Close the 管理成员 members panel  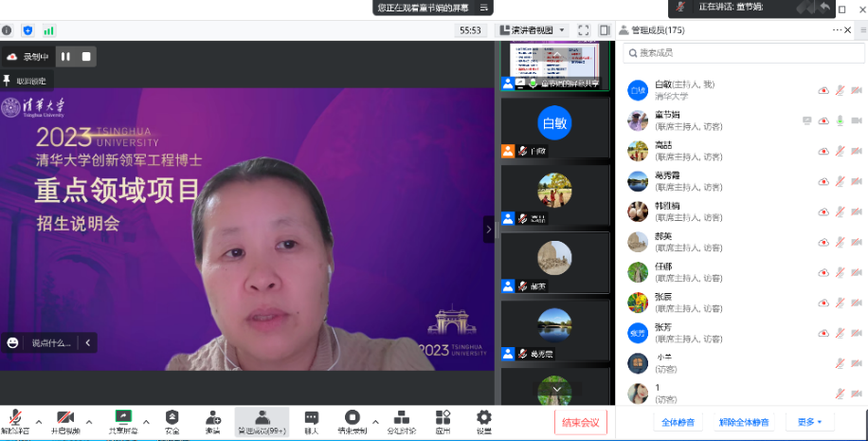click(847, 30)
